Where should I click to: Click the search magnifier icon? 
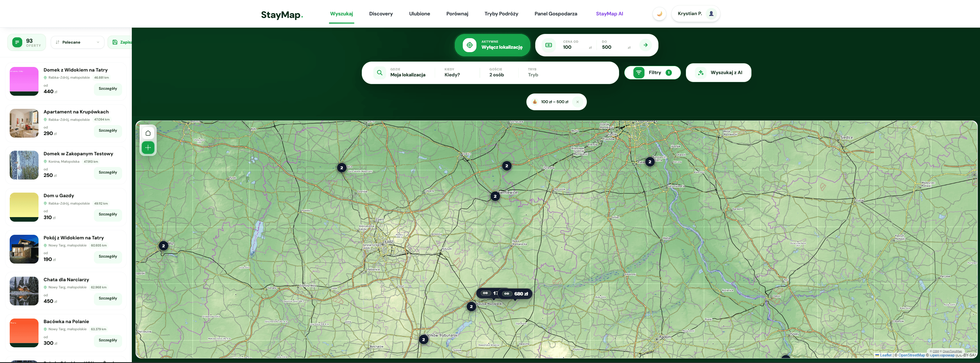click(379, 73)
